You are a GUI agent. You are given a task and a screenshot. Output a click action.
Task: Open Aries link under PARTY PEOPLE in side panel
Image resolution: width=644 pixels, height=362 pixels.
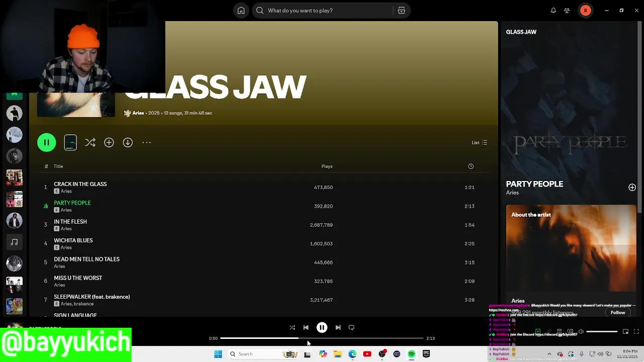tap(512, 193)
